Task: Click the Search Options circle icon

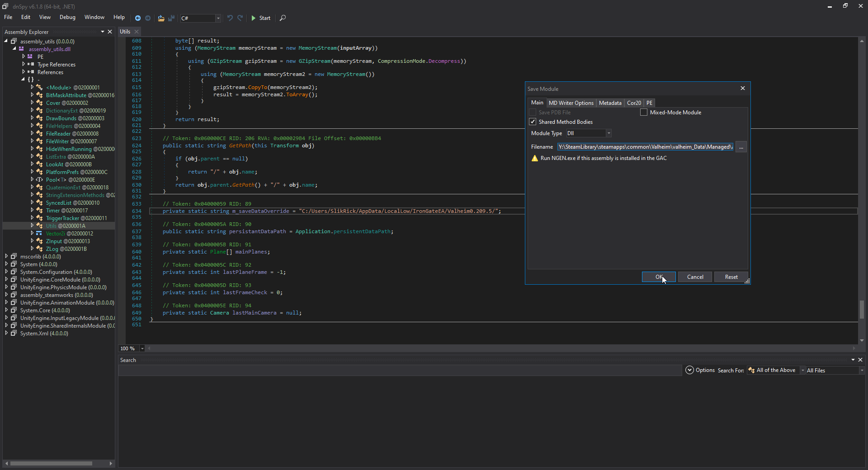Action: [689, 370]
